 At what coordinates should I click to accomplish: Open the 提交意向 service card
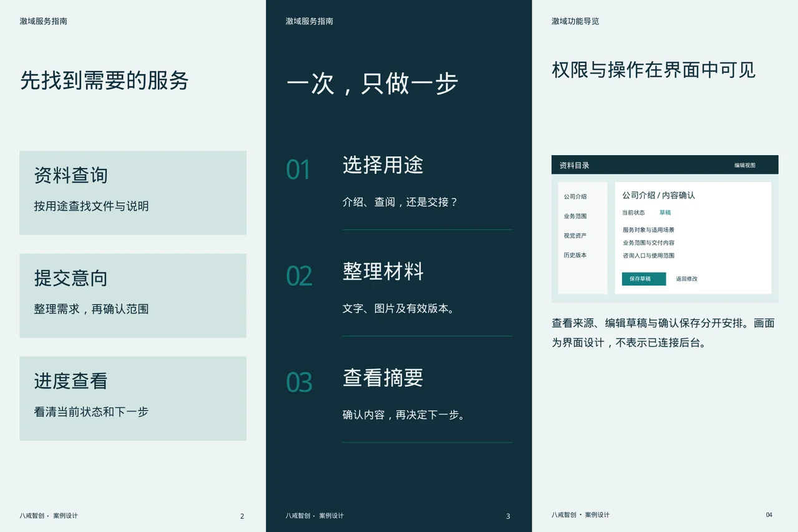click(133, 296)
